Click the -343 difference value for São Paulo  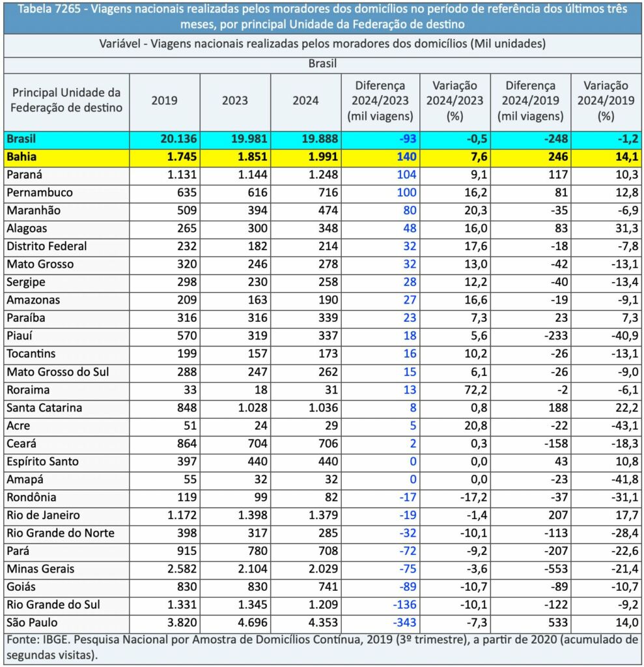[400, 621]
